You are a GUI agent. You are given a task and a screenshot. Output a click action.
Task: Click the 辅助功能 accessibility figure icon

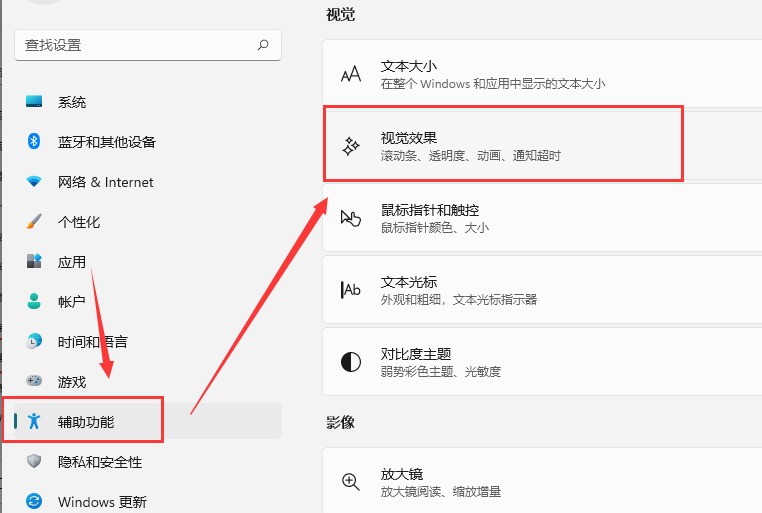coord(34,421)
